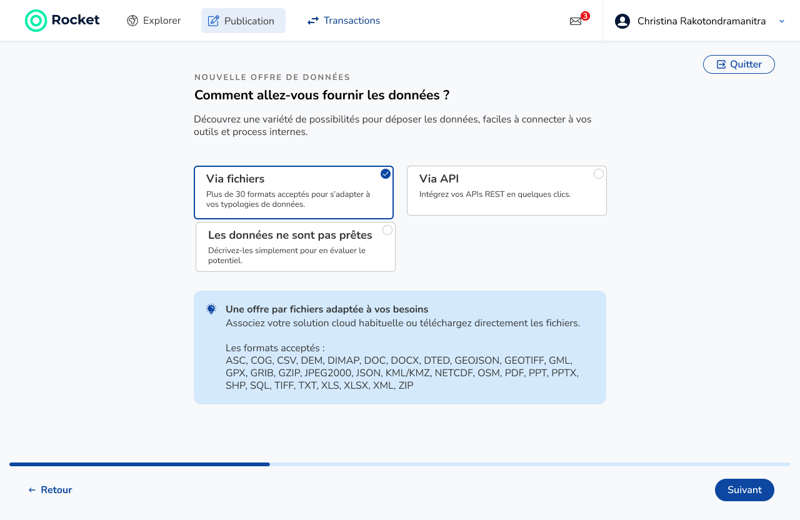Open Christina Rakotondramanitra account menu

700,21
